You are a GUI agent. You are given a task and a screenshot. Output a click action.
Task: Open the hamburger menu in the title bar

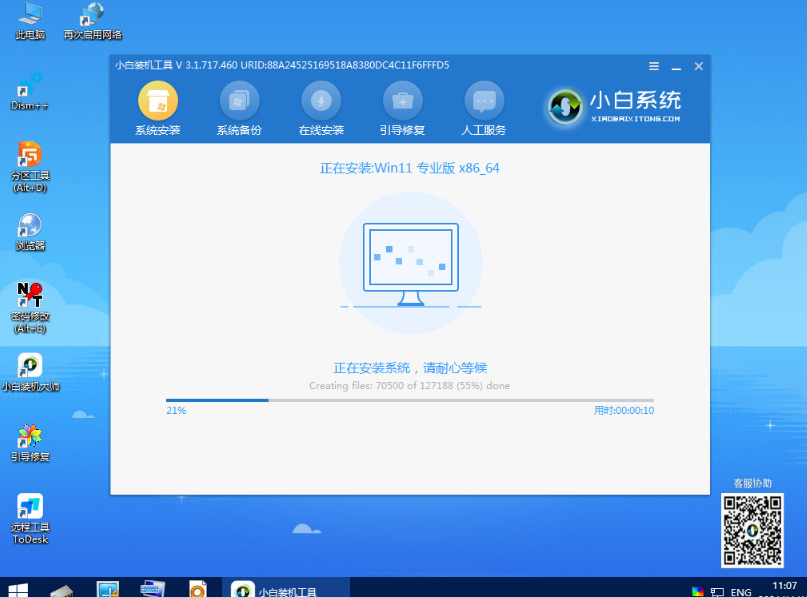coord(654,66)
